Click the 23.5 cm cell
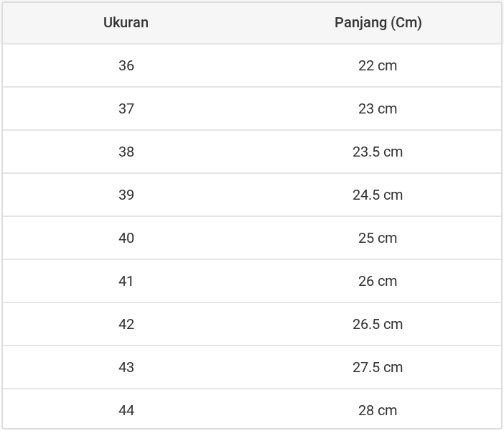The width and height of the screenshot is (504, 431). (378, 152)
